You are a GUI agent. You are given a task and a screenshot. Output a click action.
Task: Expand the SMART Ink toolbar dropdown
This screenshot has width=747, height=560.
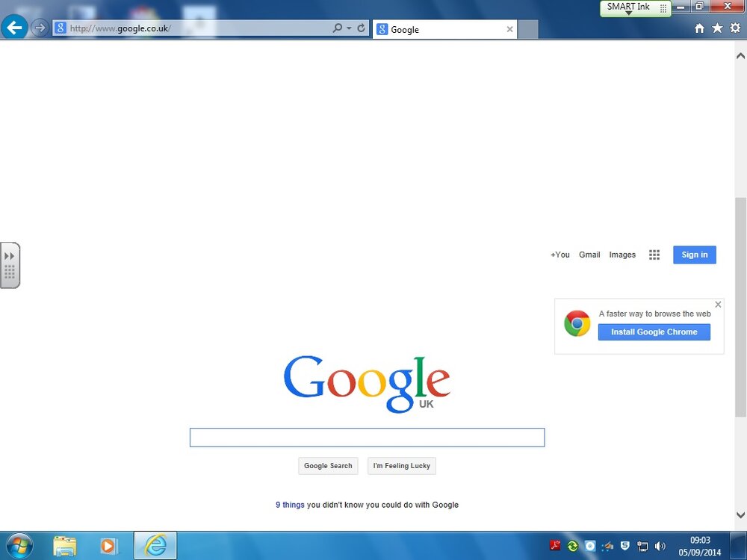(628, 13)
